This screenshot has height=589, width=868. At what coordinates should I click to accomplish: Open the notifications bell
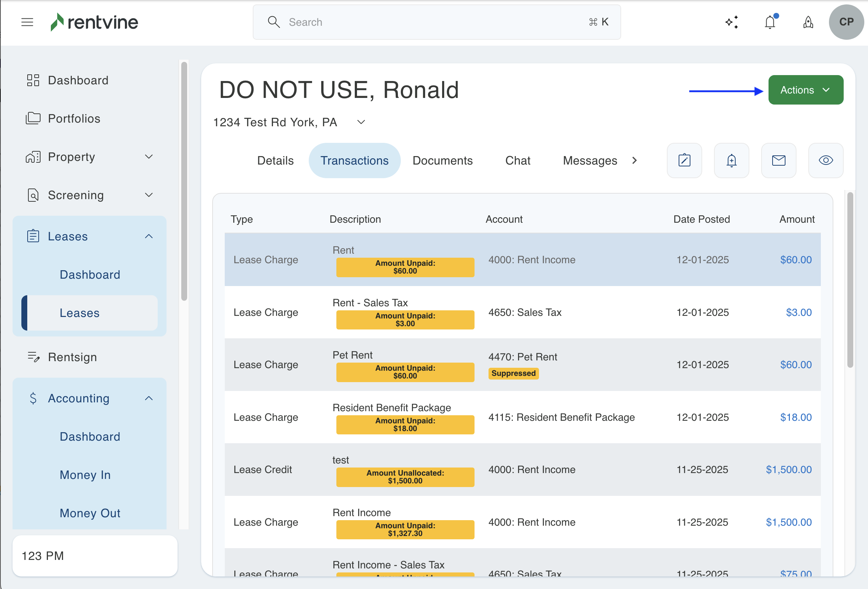[x=770, y=22]
